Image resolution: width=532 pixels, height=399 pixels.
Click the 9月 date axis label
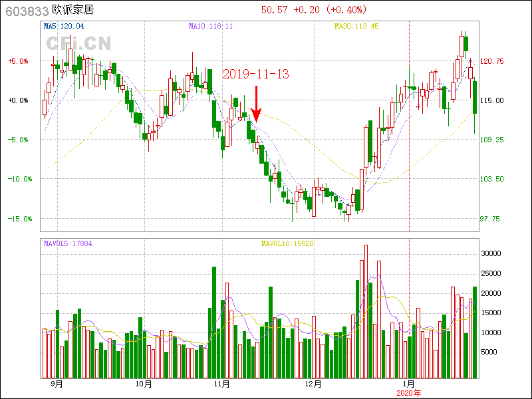(x=57, y=384)
